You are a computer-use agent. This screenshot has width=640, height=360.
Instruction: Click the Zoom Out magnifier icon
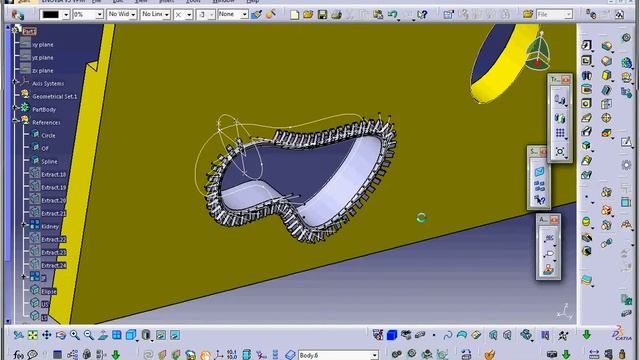[89, 335]
